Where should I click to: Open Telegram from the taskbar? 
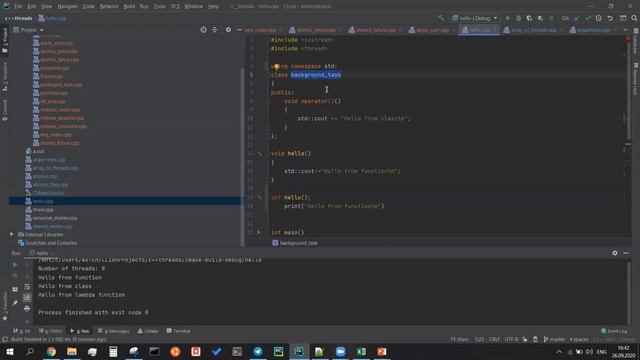tap(258, 351)
